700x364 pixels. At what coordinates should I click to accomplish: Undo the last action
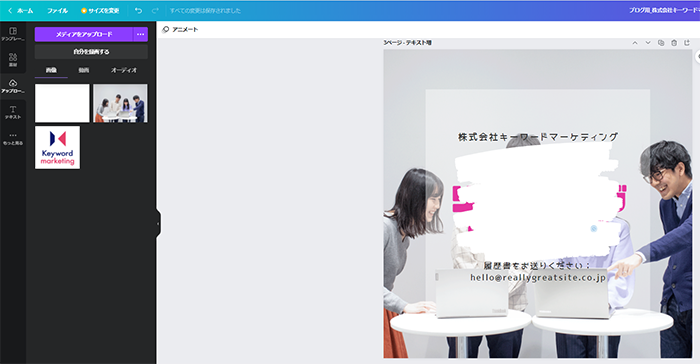click(x=138, y=10)
